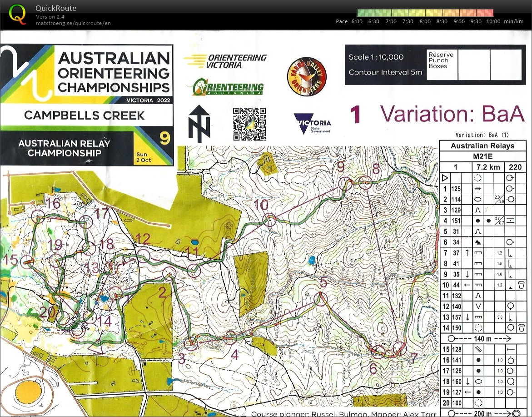This screenshot has height=417, width=532.
Task: Select the Variation: BaA heading
Action: (452, 114)
